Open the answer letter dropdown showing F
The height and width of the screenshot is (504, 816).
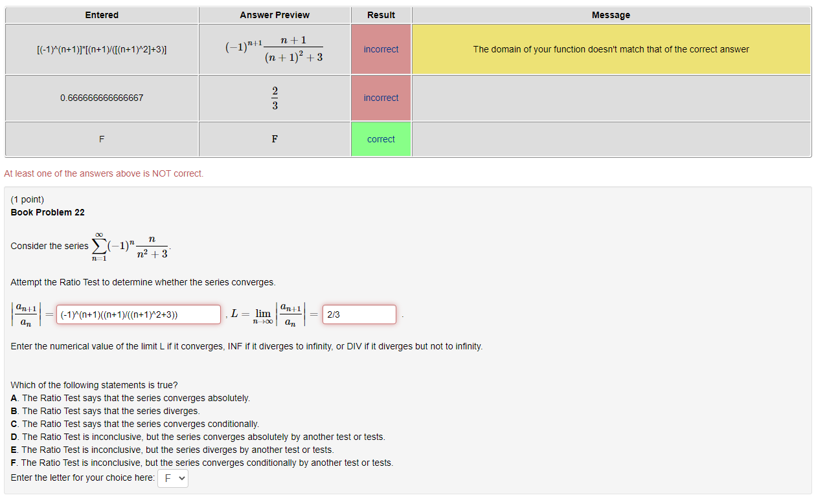point(172,477)
